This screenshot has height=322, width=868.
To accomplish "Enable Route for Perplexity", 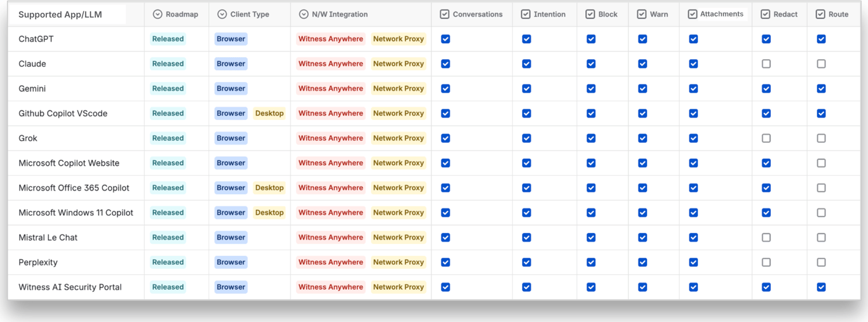I will point(822,262).
